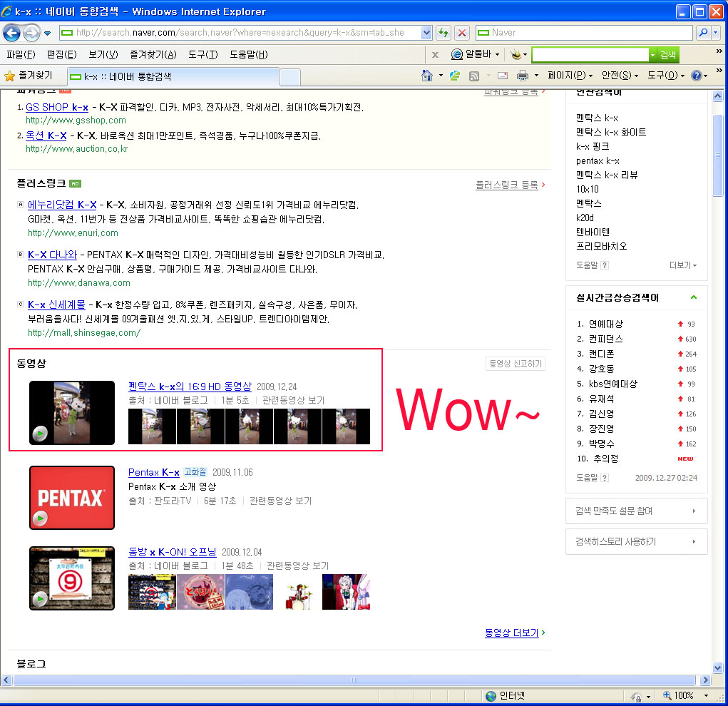
Task: Click the Print icon in the command bar
Action: pos(522,76)
